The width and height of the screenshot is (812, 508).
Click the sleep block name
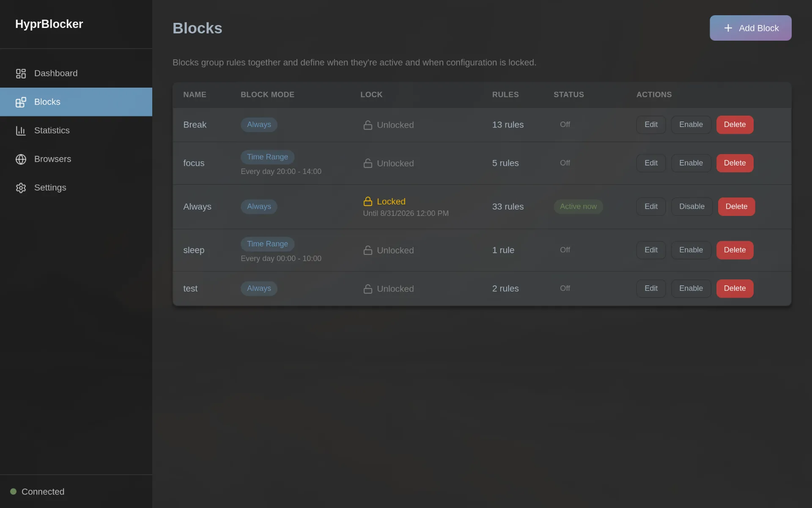(x=194, y=250)
